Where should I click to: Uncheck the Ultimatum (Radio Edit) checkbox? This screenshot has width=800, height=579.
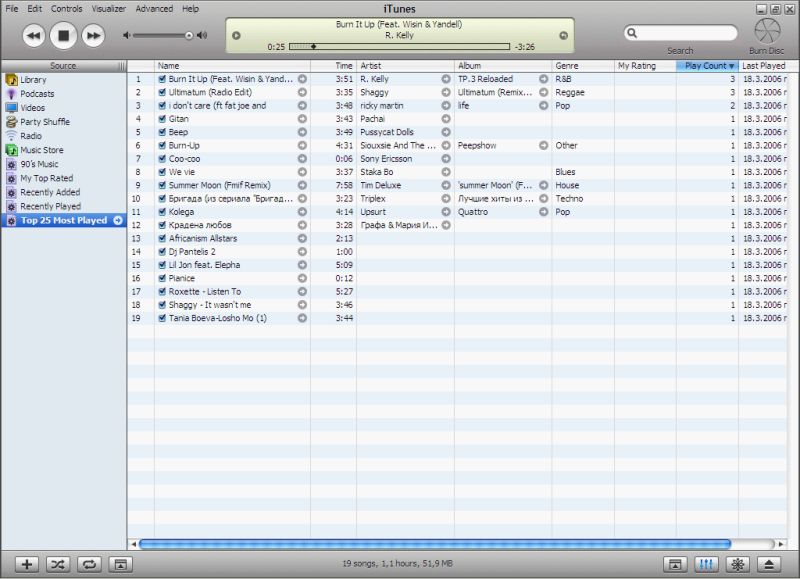[162, 92]
